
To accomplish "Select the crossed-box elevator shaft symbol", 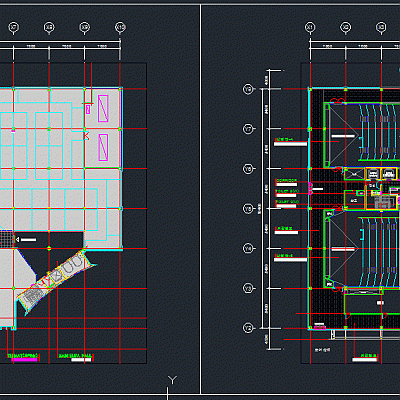I will coord(354,174).
